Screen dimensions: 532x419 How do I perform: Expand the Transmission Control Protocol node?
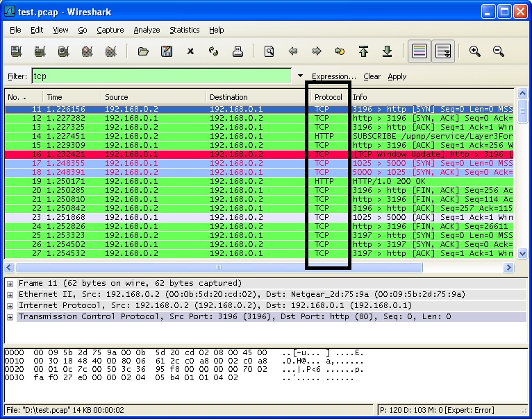coord(10,317)
